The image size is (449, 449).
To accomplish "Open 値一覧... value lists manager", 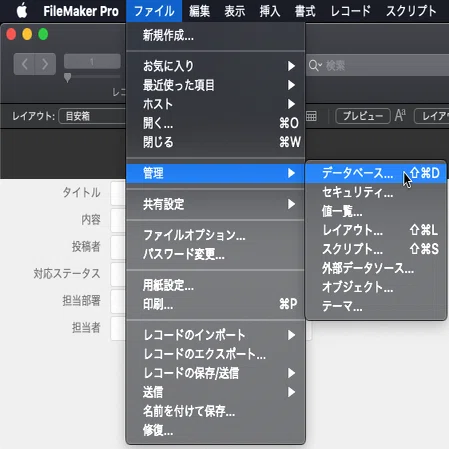I will [x=376, y=211].
